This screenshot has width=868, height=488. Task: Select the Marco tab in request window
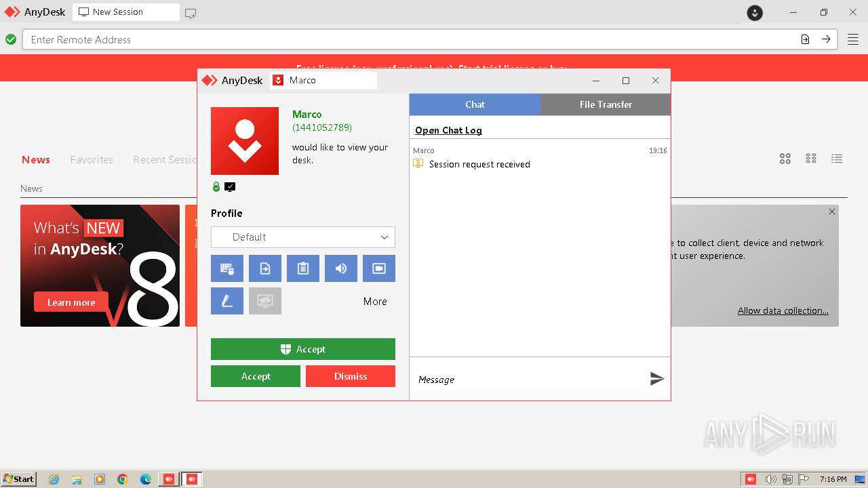tap(323, 80)
